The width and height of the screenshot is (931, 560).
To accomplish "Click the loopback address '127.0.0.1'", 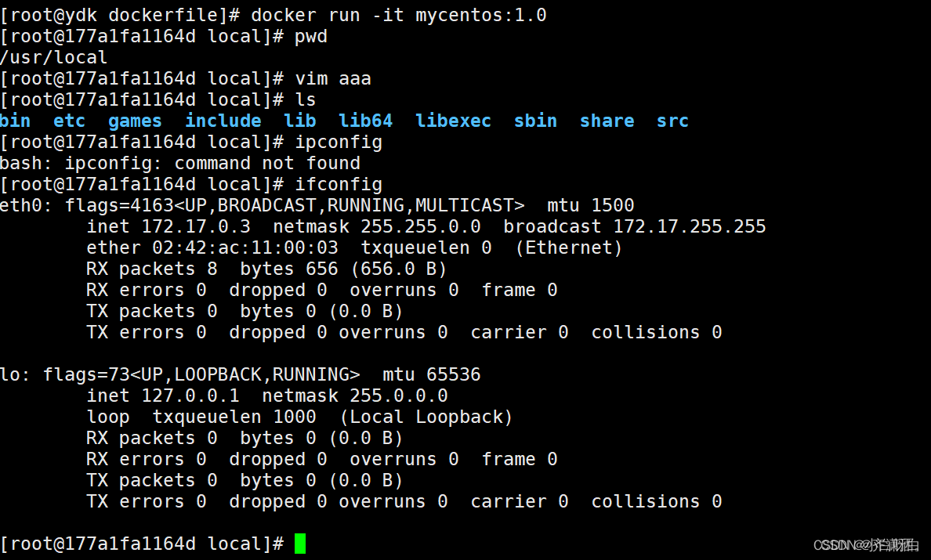I will [190, 396].
